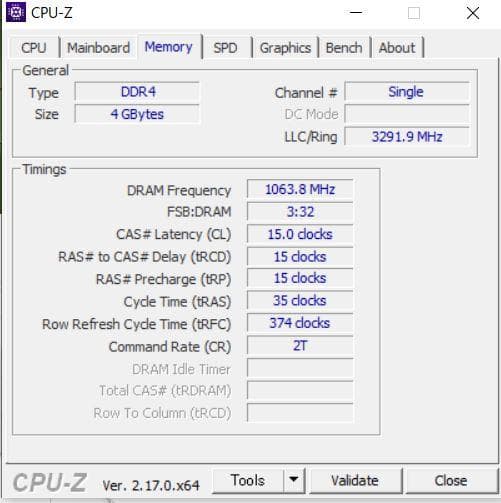Click the DRAM Frequency value field
Screen dimensions: 501x503
[x=300, y=189]
